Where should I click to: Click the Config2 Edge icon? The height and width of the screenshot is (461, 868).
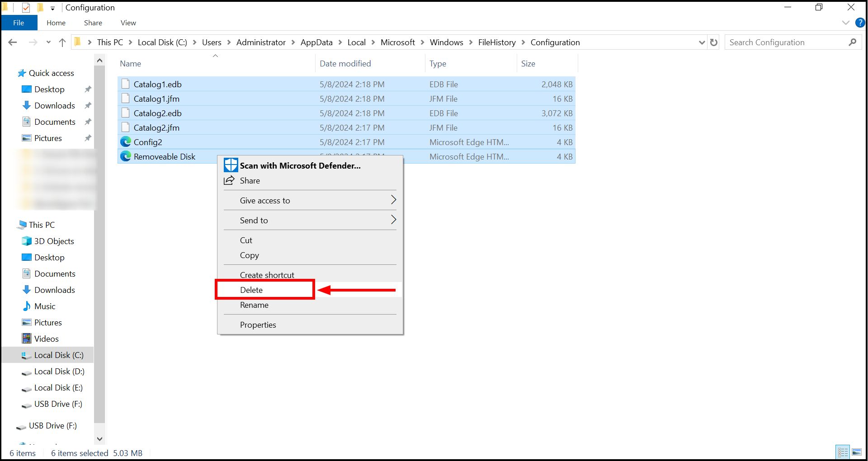(126, 142)
